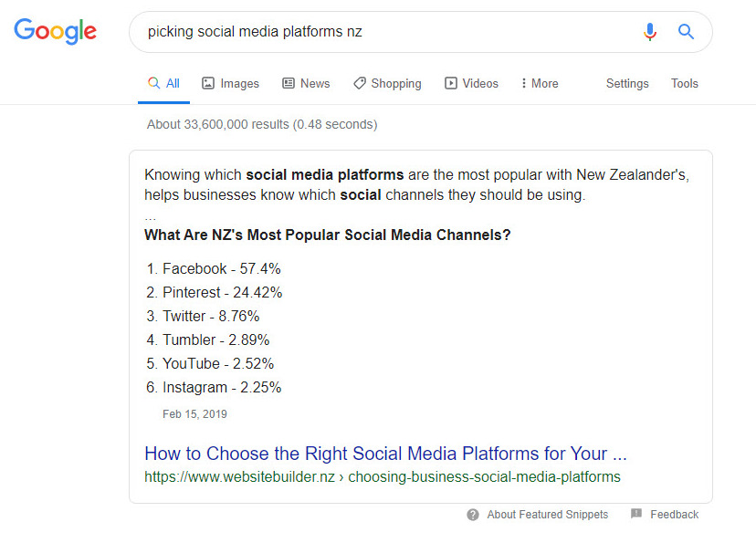The width and height of the screenshot is (756, 543).
Task: Open the About Featured Snippets link
Action: point(547,515)
